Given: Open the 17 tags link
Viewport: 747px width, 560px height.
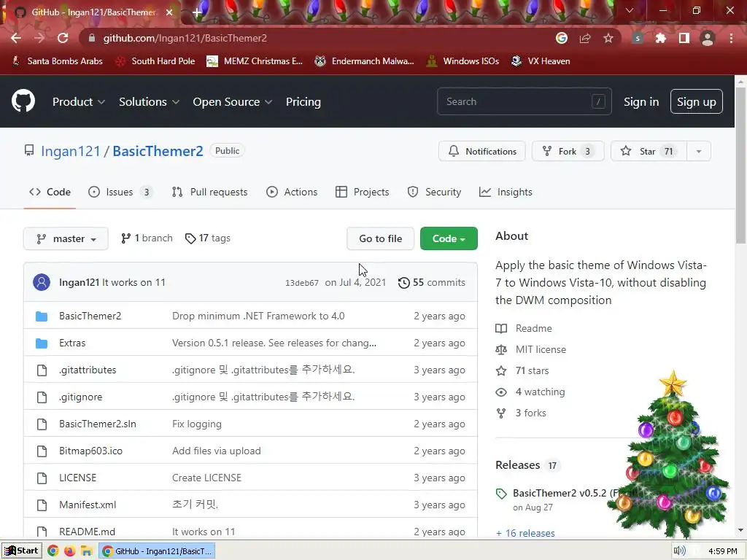Looking at the screenshot, I should tap(208, 238).
